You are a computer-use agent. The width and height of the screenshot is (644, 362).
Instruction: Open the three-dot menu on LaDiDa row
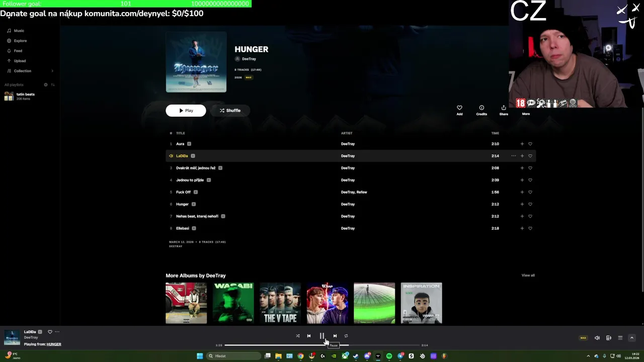(514, 156)
